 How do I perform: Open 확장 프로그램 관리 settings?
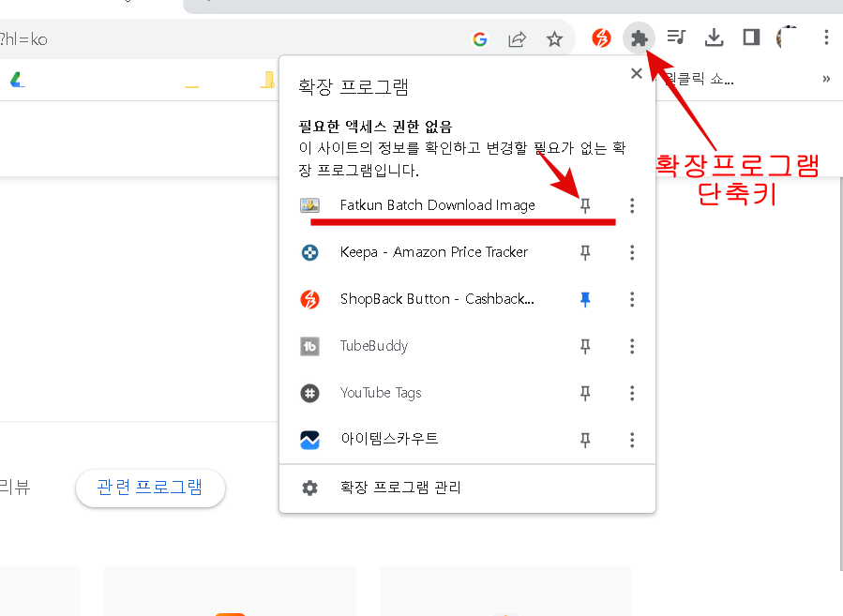tap(467, 488)
